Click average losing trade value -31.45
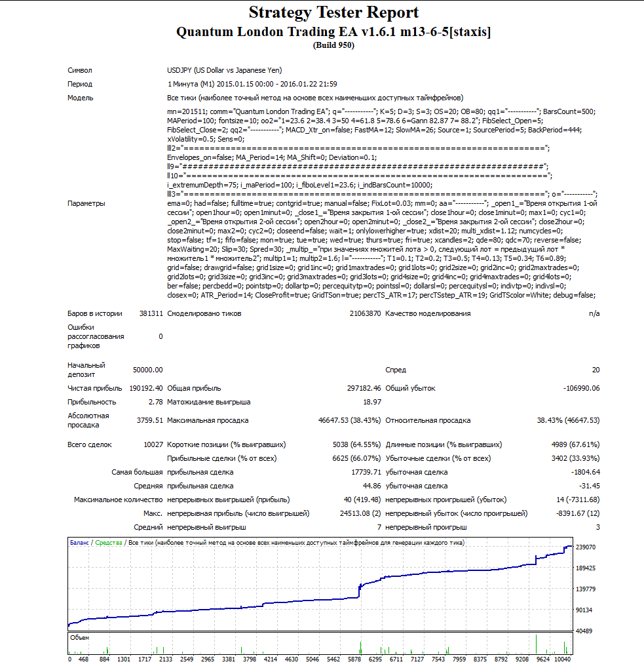The width and height of the screenshot is (644, 668). pos(590,486)
